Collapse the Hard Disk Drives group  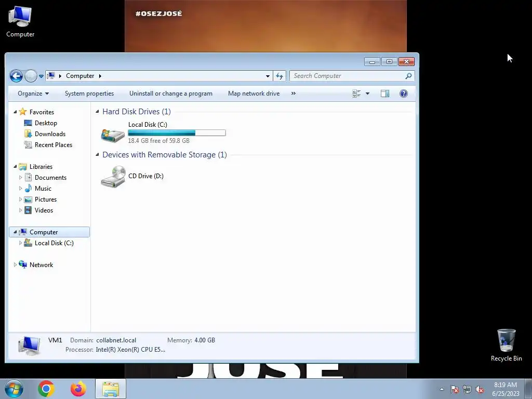[97, 111]
